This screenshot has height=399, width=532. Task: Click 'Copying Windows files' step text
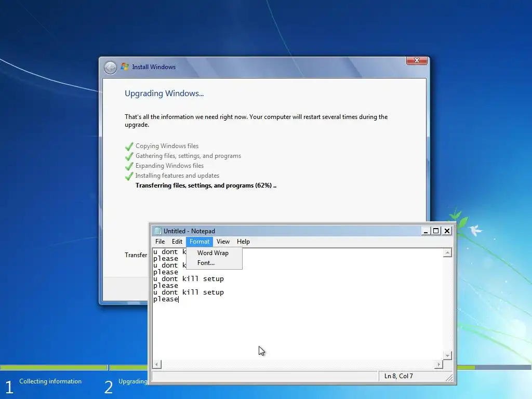click(x=167, y=146)
